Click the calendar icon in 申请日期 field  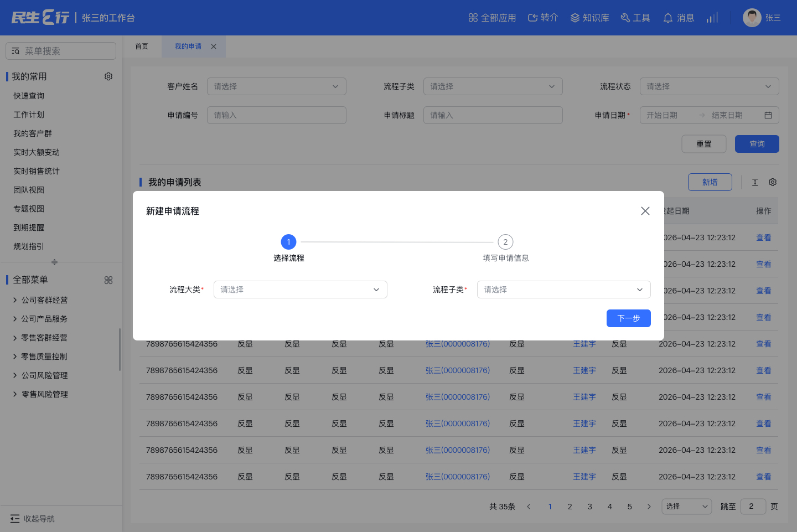(768, 115)
